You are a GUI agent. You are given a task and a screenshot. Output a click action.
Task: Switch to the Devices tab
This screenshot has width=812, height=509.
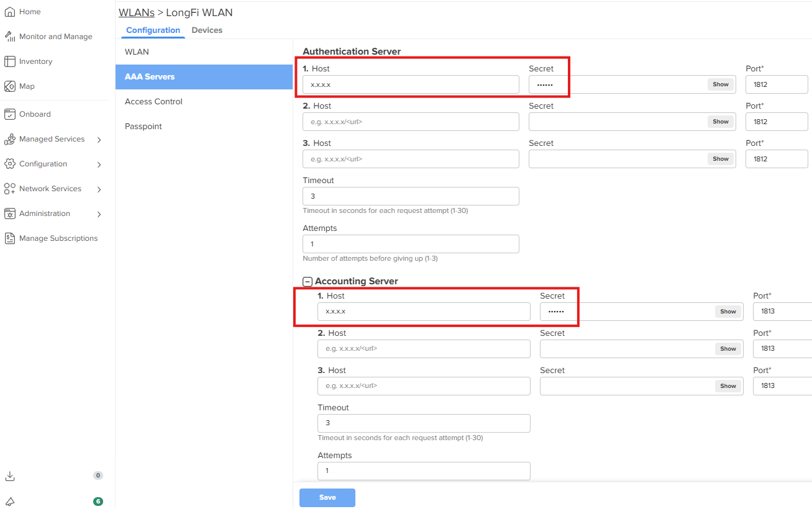point(207,30)
